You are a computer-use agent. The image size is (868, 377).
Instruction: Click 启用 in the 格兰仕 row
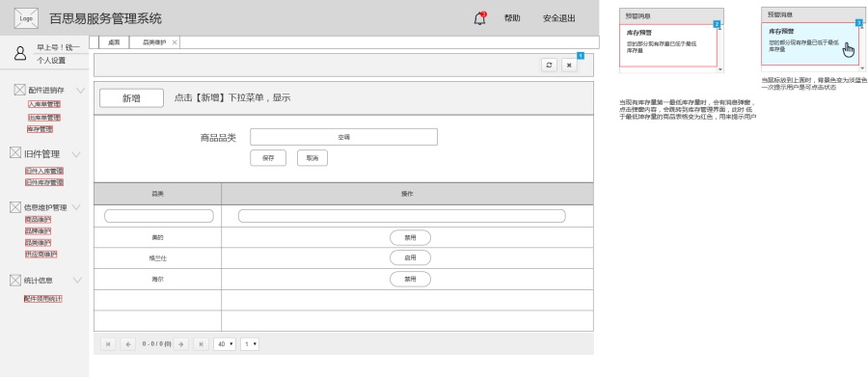410,258
